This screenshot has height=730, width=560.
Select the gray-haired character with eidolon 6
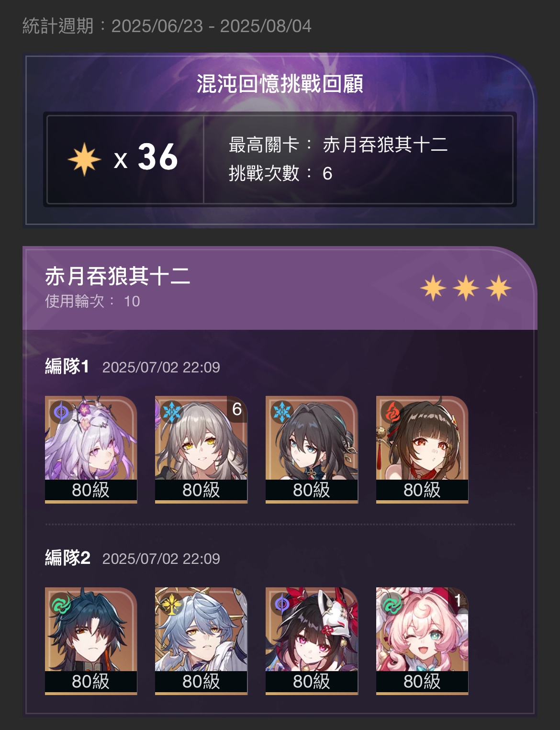click(201, 449)
